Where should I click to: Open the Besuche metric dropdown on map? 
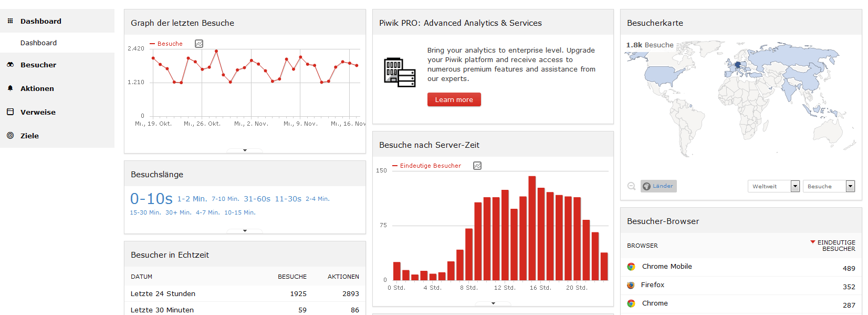829,186
